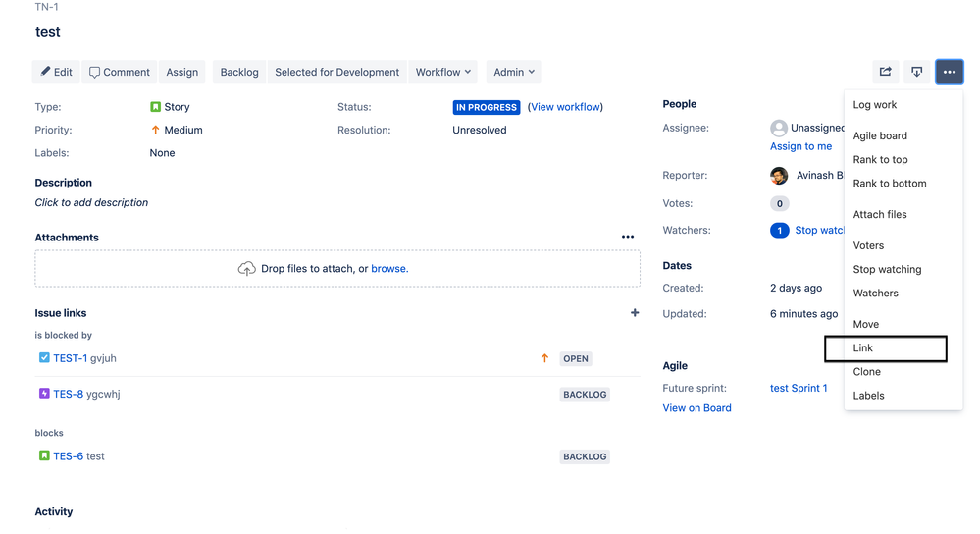Expand the Workflow dropdown
980x534 pixels.
(443, 72)
